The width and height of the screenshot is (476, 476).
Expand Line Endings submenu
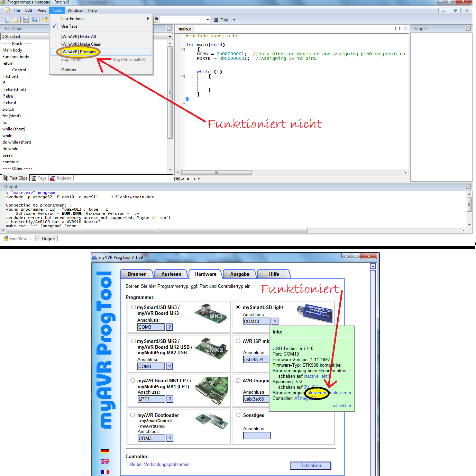[101, 19]
